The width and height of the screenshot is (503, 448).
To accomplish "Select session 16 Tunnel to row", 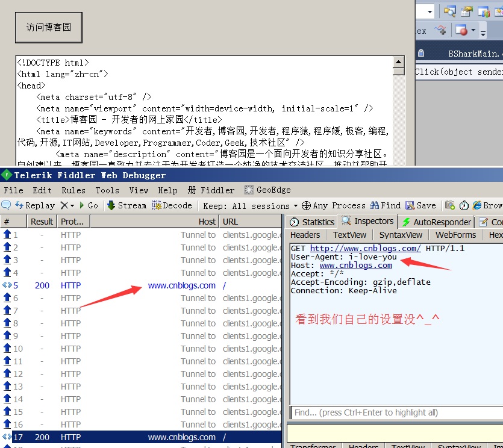I will [141, 425].
